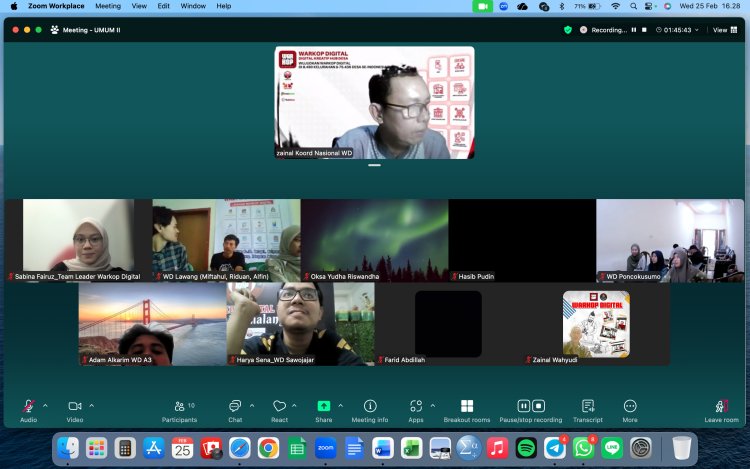The height and width of the screenshot is (469, 750).
Task: Start screen sharing with the green Share button
Action: [324, 407]
